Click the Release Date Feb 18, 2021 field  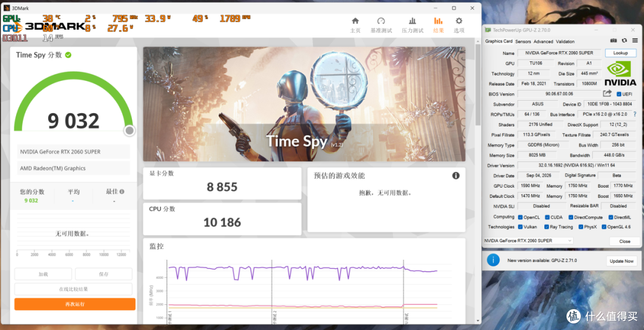point(534,84)
